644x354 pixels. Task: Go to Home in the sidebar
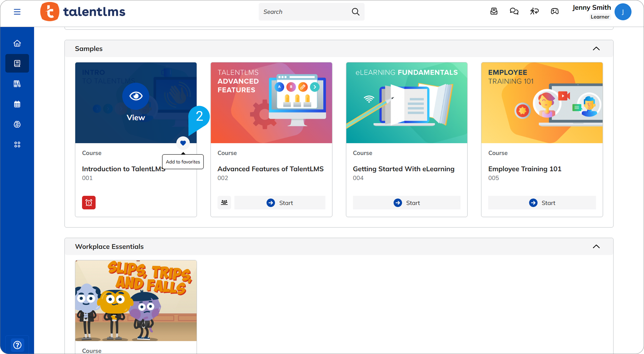pyautogui.click(x=17, y=43)
